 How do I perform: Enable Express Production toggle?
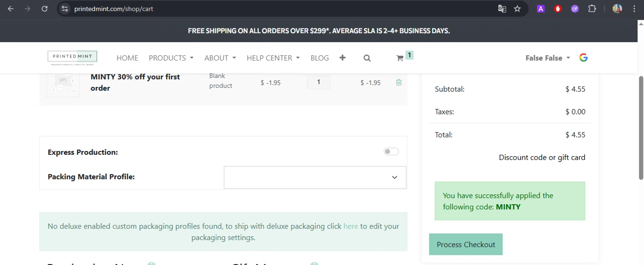pyautogui.click(x=391, y=151)
